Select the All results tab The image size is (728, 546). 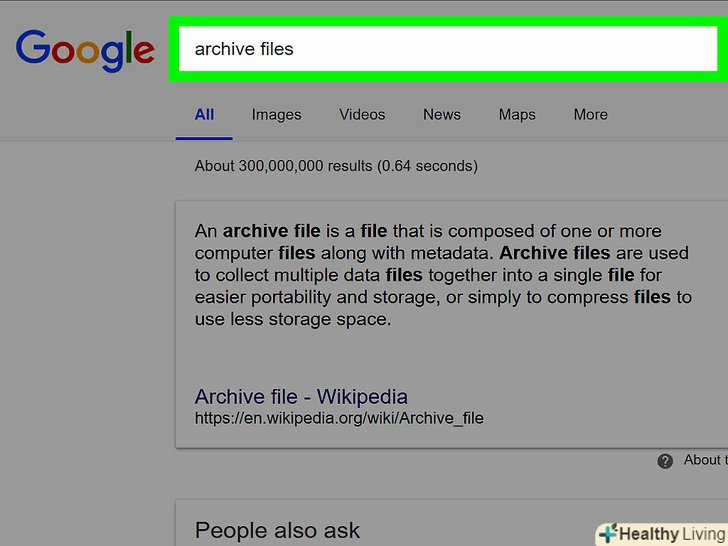click(x=204, y=114)
